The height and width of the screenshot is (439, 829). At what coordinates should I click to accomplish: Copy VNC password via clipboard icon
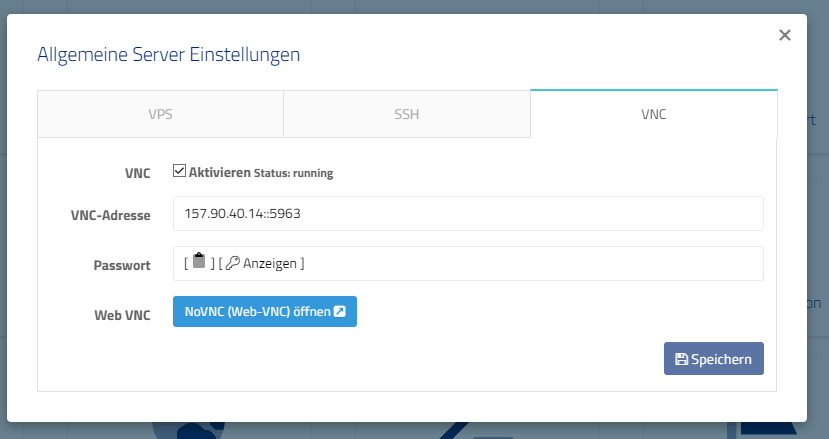pyautogui.click(x=199, y=261)
